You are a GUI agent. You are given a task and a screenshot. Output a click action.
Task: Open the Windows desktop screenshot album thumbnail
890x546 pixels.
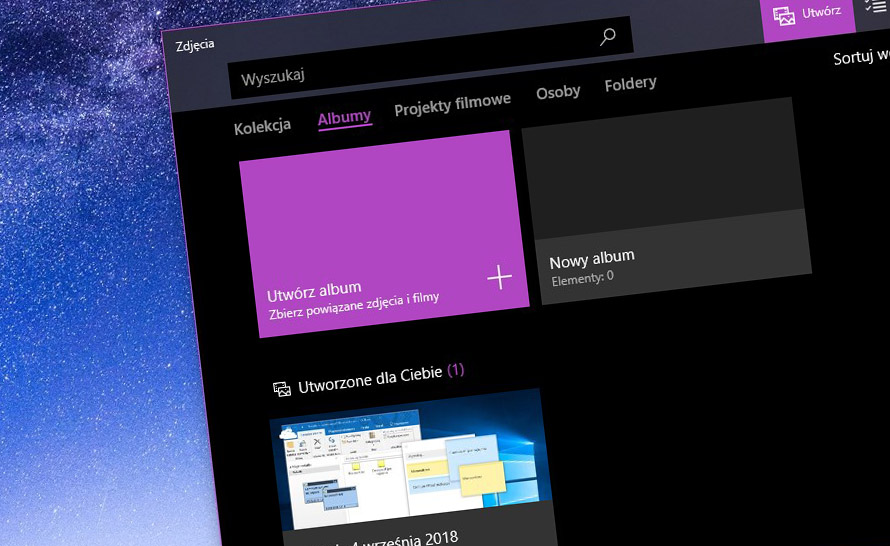click(411, 461)
